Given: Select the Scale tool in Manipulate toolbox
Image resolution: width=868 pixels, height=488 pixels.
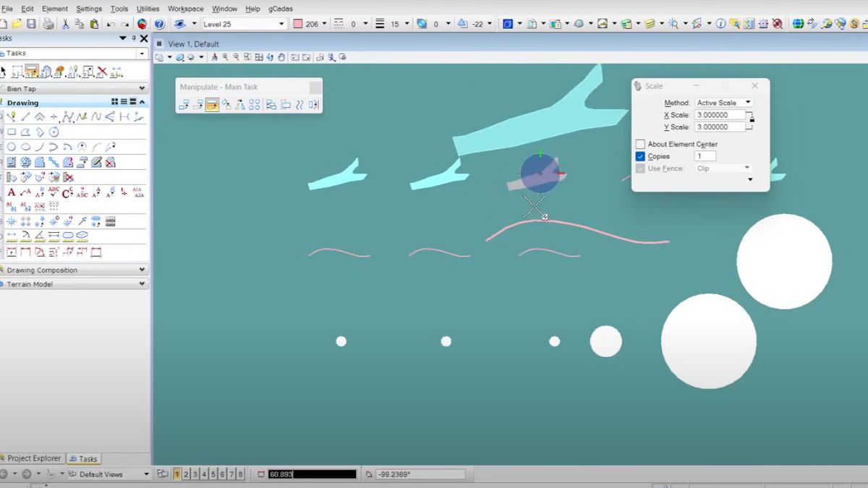Looking at the screenshot, I should click(212, 105).
